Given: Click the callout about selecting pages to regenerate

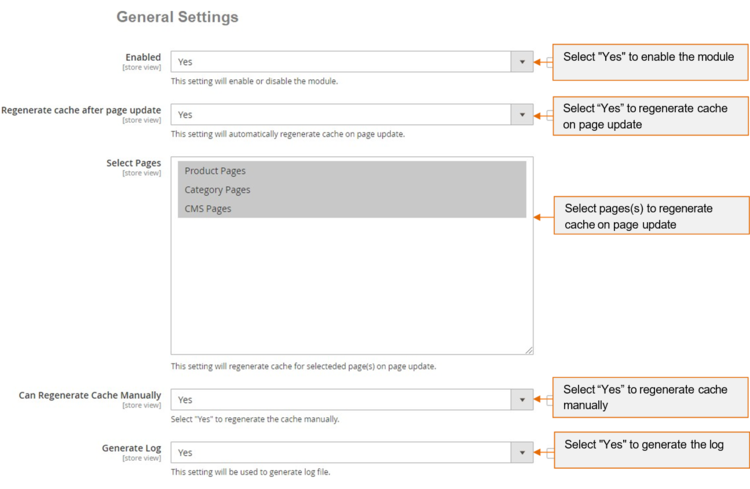Looking at the screenshot, I should [650, 216].
